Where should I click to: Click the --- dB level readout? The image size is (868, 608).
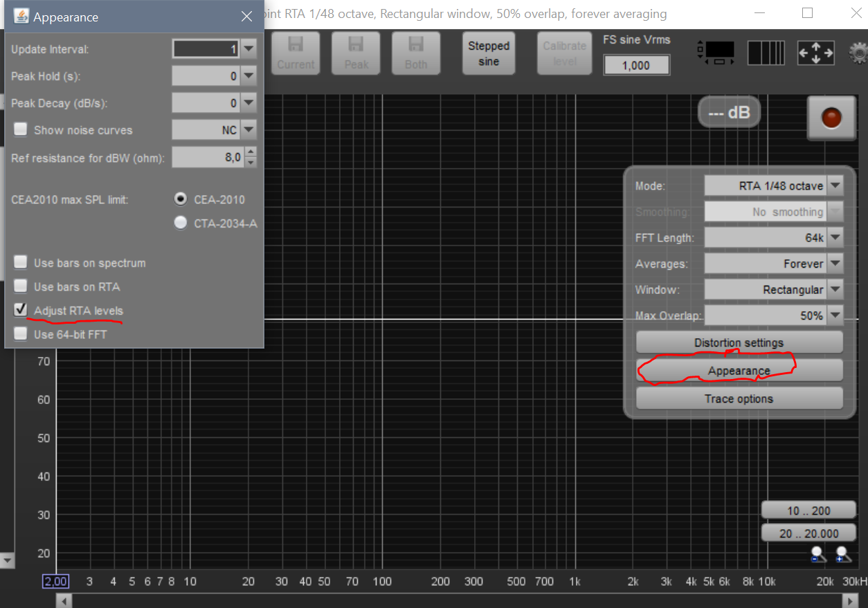tap(729, 112)
